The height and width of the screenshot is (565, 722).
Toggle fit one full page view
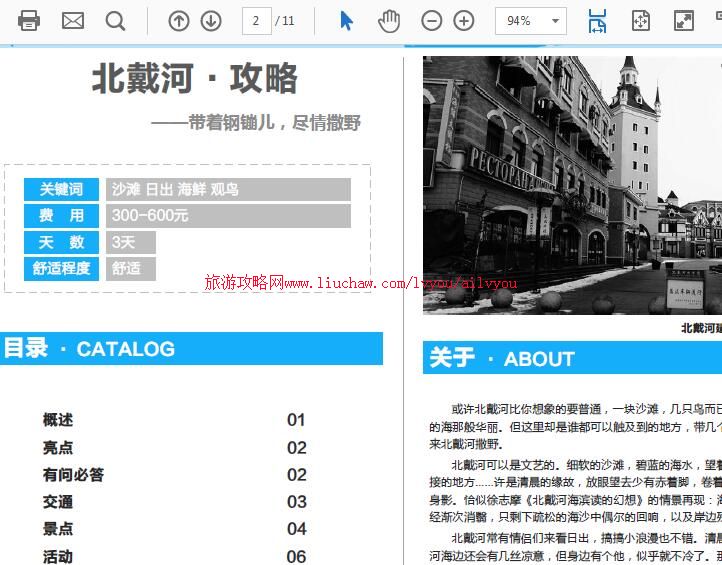coord(641,21)
